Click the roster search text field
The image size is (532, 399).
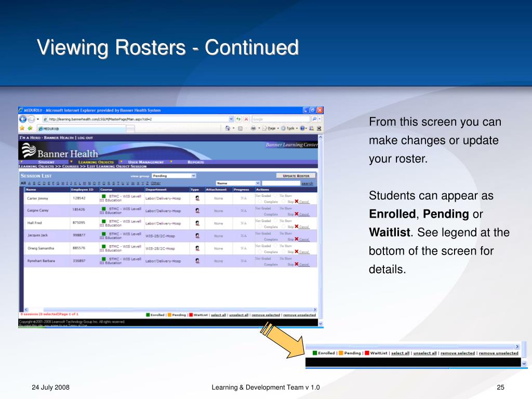click(281, 183)
